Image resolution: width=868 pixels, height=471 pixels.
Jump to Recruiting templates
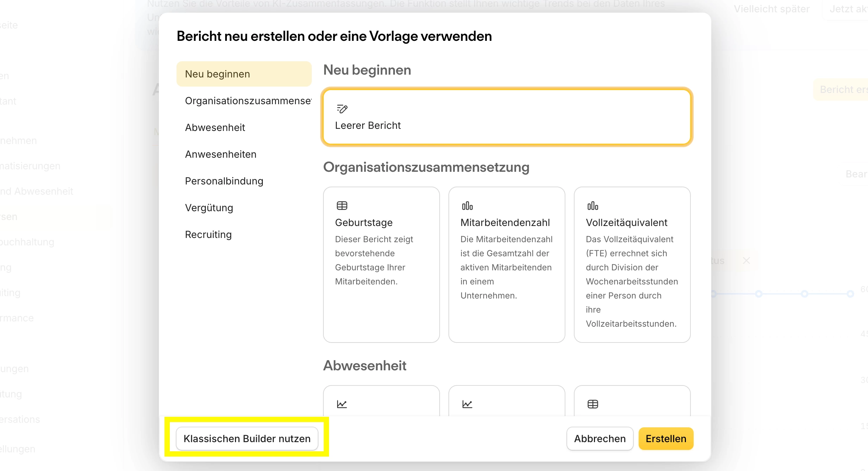coord(208,234)
